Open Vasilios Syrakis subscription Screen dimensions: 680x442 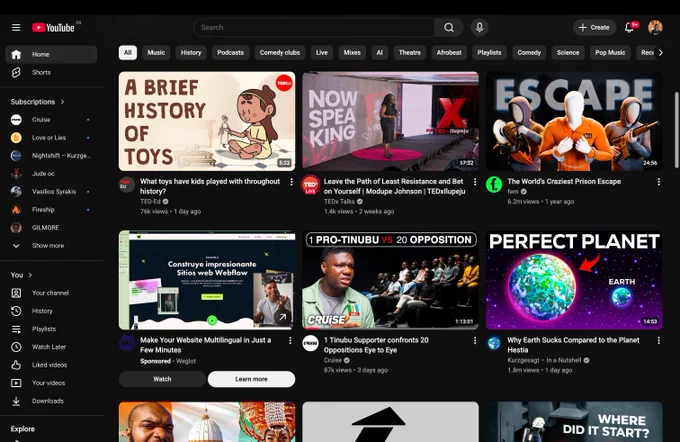(51, 191)
